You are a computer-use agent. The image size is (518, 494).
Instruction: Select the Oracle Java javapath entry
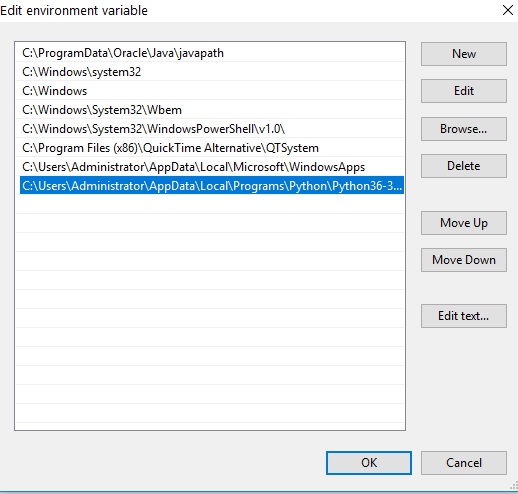212,53
